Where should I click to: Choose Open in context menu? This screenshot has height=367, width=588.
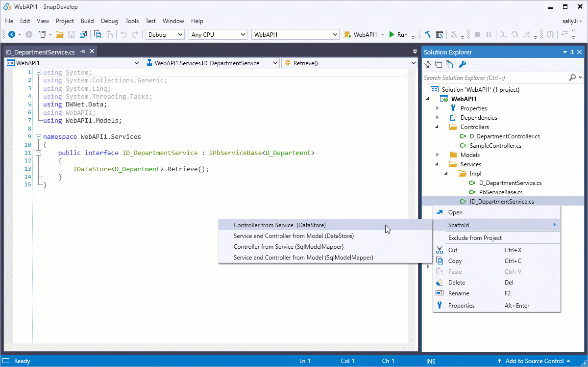(497, 212)
